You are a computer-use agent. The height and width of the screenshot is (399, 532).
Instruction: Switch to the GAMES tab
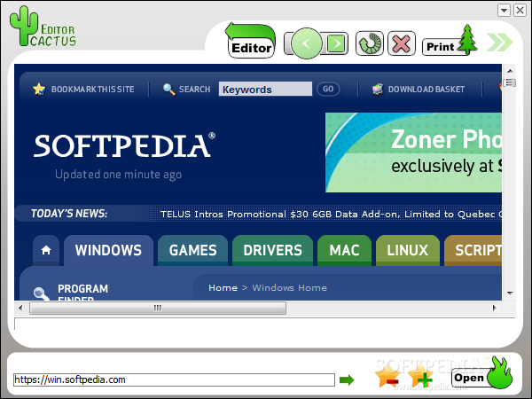[192, 250]
